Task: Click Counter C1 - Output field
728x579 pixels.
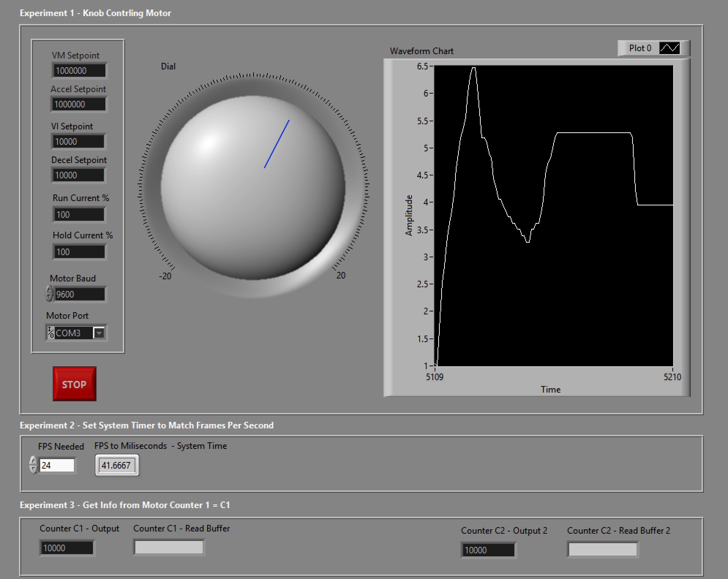Action: [x=67, y=548]
